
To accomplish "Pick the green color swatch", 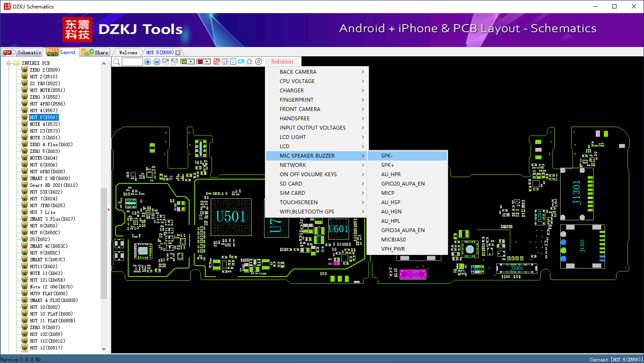I will [x=184, y=62].
